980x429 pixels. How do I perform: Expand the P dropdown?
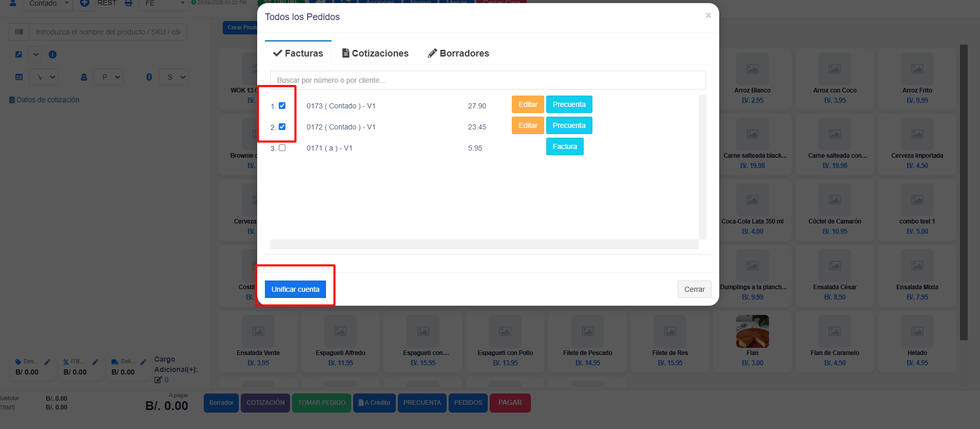click(x=108, y=77)
